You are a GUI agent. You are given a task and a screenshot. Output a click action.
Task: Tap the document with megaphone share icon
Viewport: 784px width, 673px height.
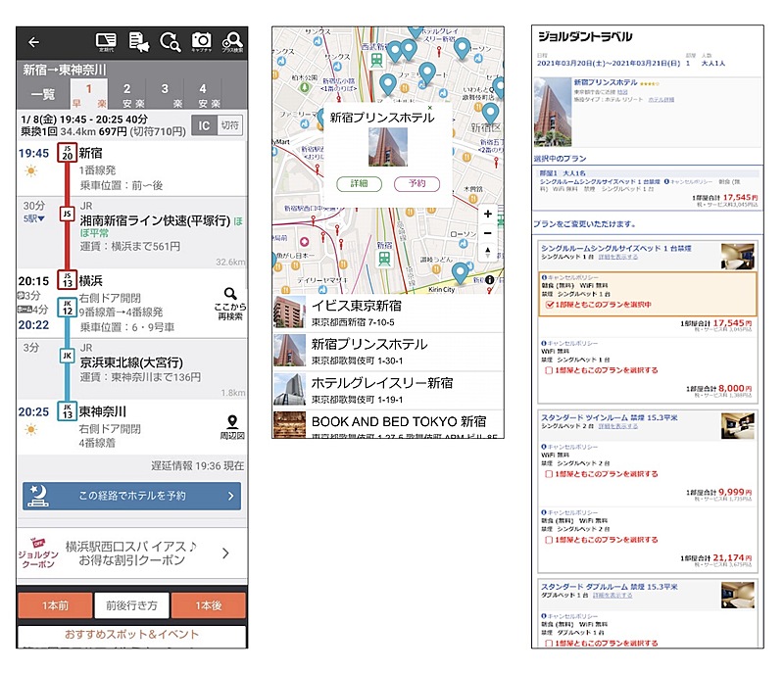click(x=138, y=42)
